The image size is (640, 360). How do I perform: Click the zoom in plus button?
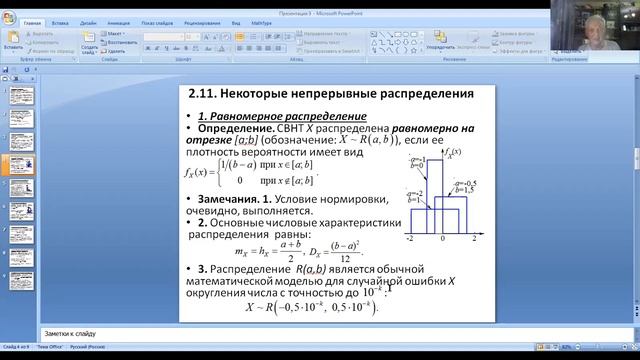point(625,347)
